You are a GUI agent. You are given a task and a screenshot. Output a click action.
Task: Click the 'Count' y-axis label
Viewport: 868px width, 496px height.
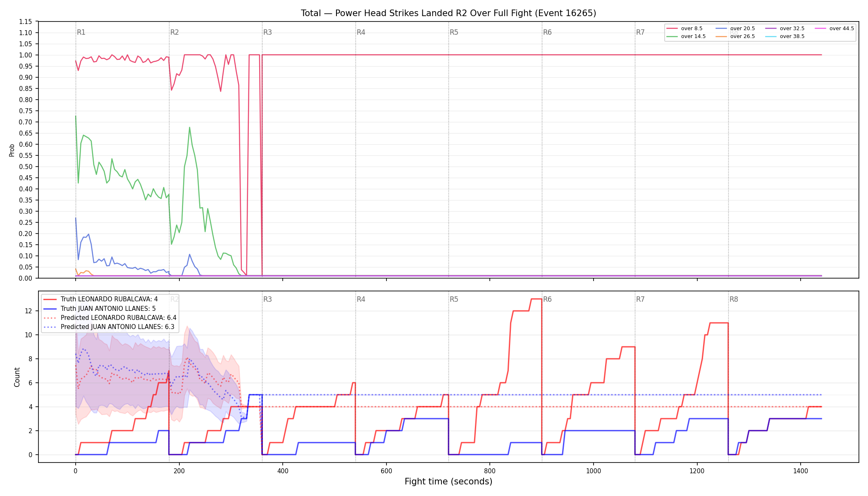[x=17, y=377]
